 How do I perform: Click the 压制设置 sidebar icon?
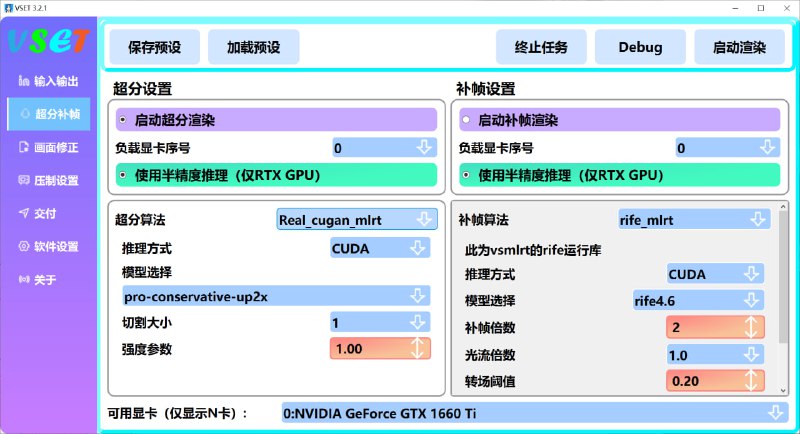click(23, 180)
